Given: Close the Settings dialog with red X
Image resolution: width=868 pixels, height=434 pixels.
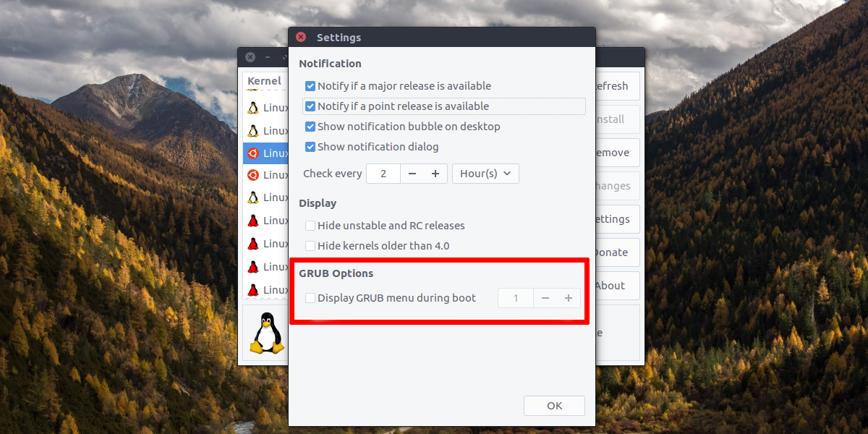Looking at the screenshot, I should 301,37.
